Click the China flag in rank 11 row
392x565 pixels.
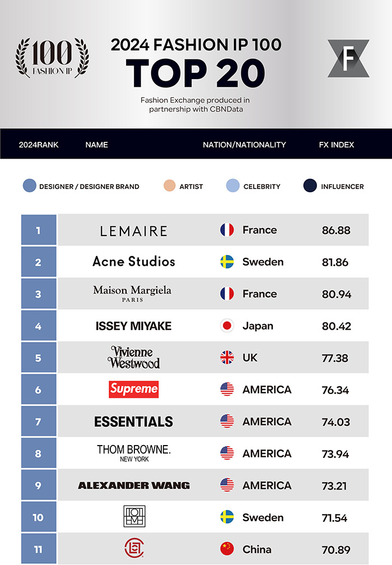(227, 549)
